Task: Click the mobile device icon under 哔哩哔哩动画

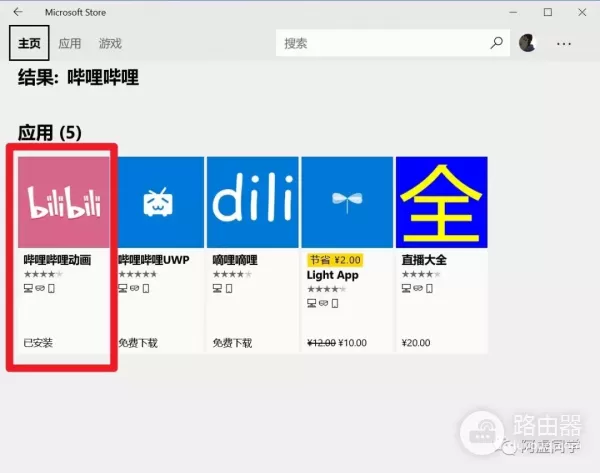Action: [x=51, y=288]
